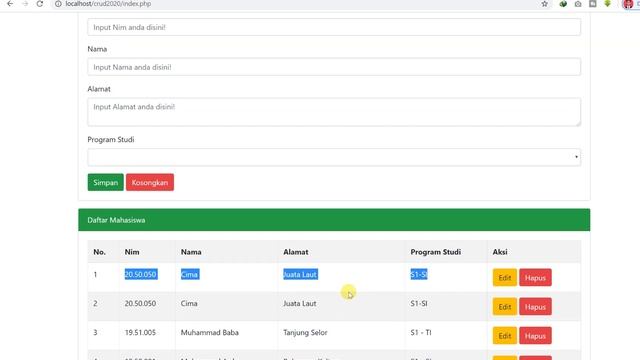Open the green down-arrow download extension icon
This screenshot has height=360, width=640.
[607, 4]
